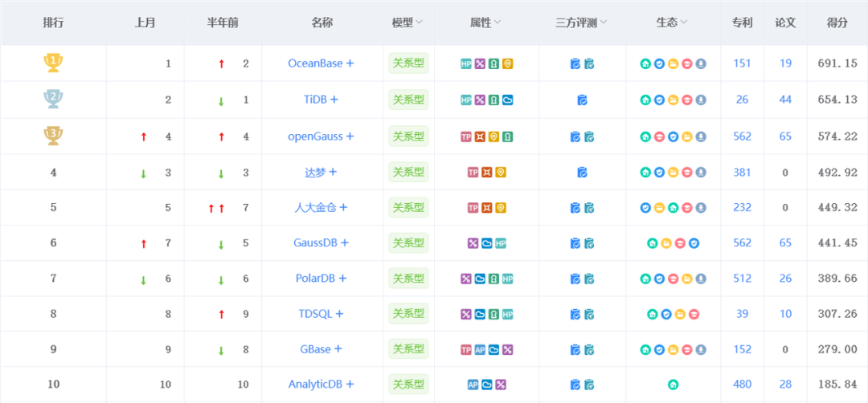The width and height of the screenshot is (868, 403).
Task: Click the score 185.84 cell
Action: tap(837, 385)
